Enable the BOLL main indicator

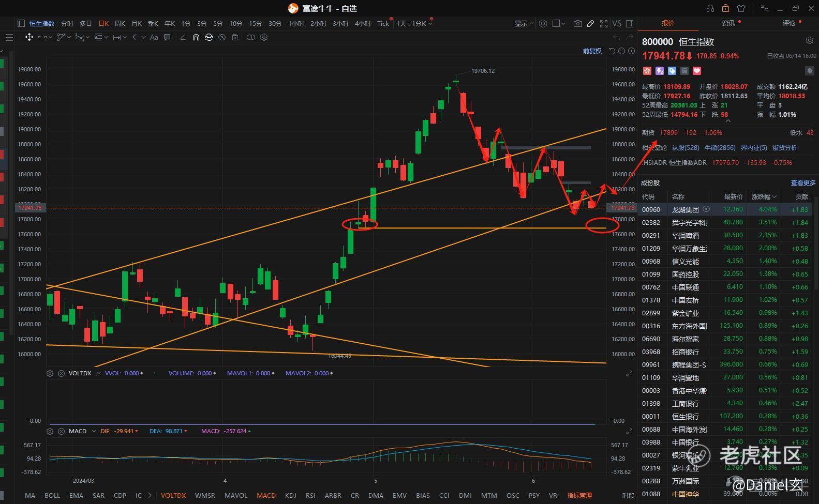52,495
